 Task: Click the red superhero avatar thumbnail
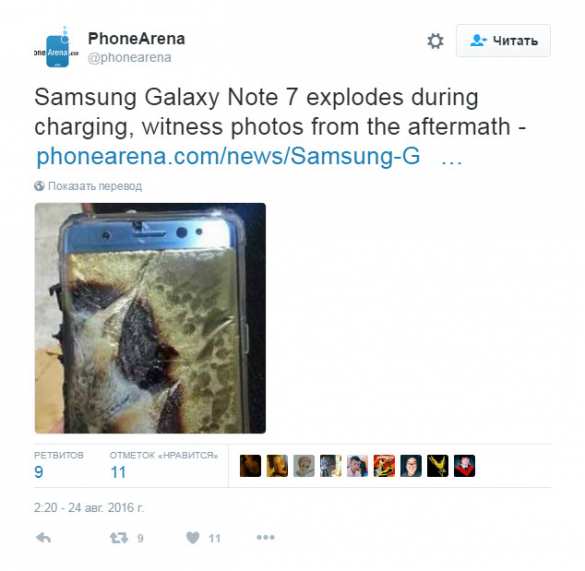pyautogui.click(x=384, y=466)
